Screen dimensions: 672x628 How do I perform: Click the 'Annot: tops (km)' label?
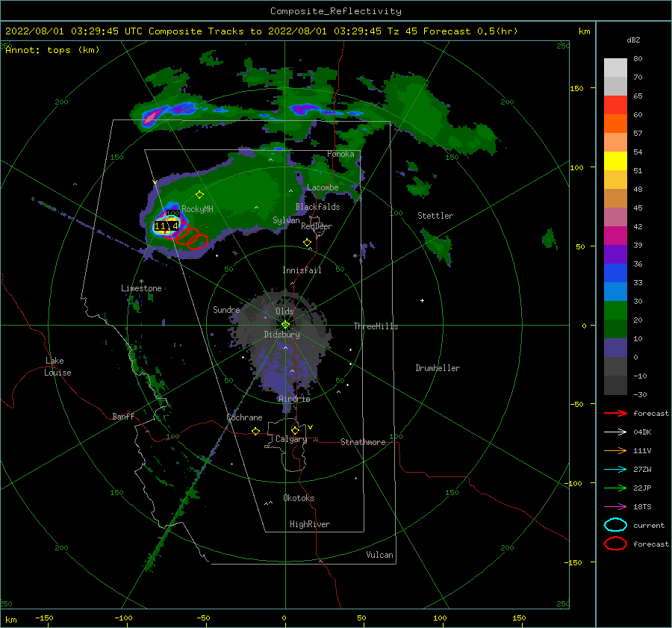coord(52,50)
